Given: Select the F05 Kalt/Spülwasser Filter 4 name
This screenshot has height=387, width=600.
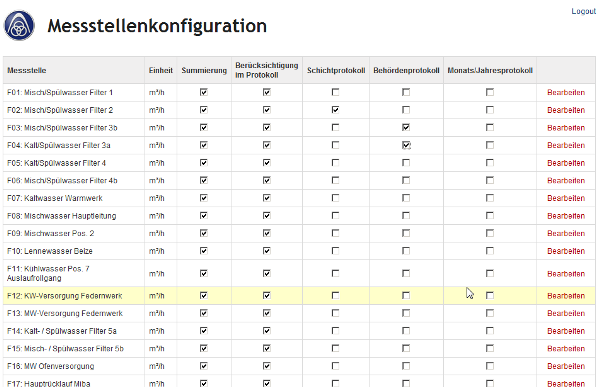Looking at the screenshot, I should coord(57,163).
